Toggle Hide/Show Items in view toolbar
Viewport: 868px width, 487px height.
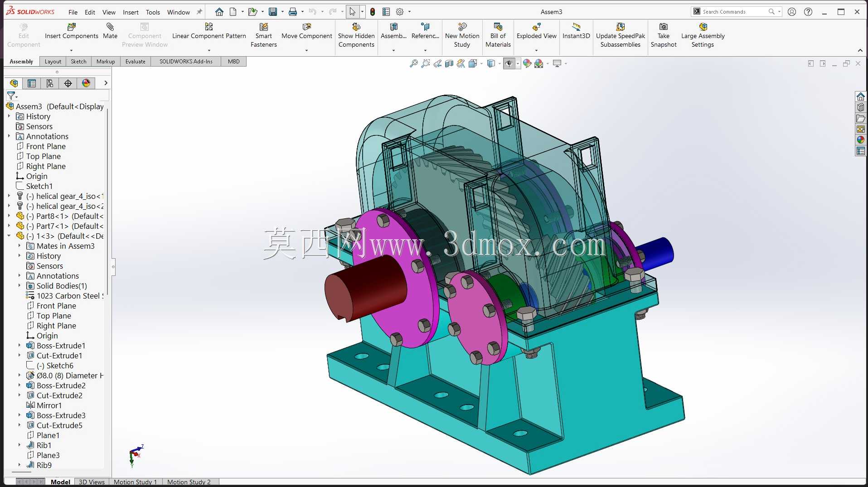pyautogui.click(x=509, y=63)
